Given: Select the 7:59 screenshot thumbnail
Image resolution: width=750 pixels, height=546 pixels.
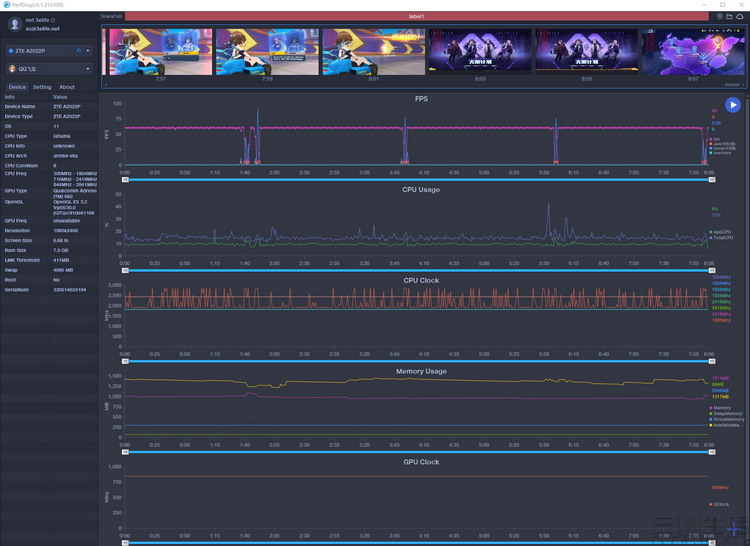Looking at the screenshot, I should click(267, 52).
